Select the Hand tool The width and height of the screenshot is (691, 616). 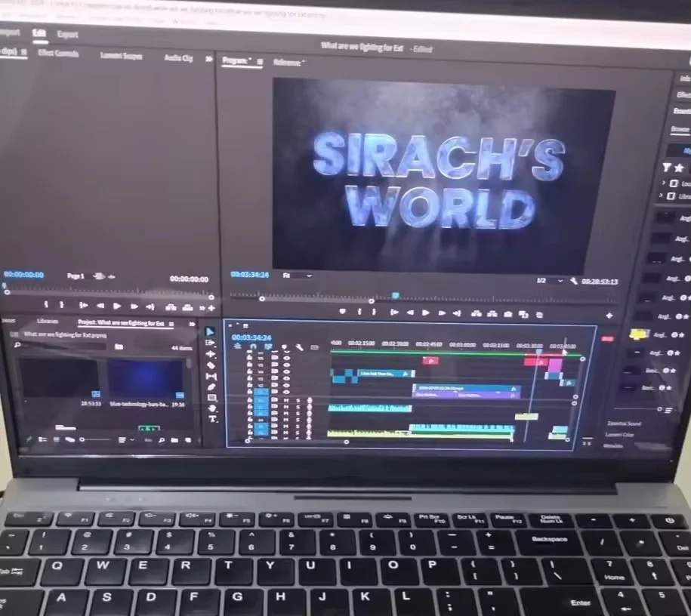[212, 408]
